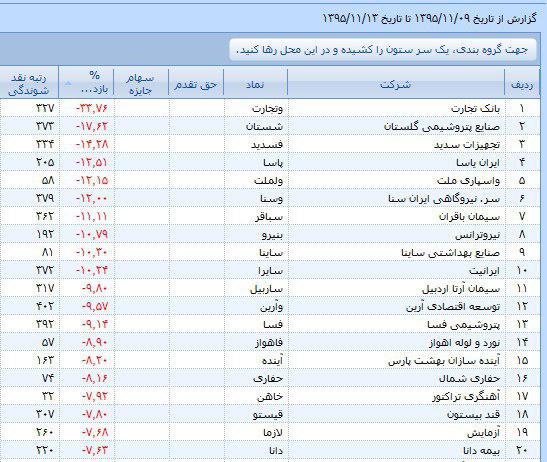Sort by the نماد column header
This screenshot has height=462, width=547.
[255, 84]
